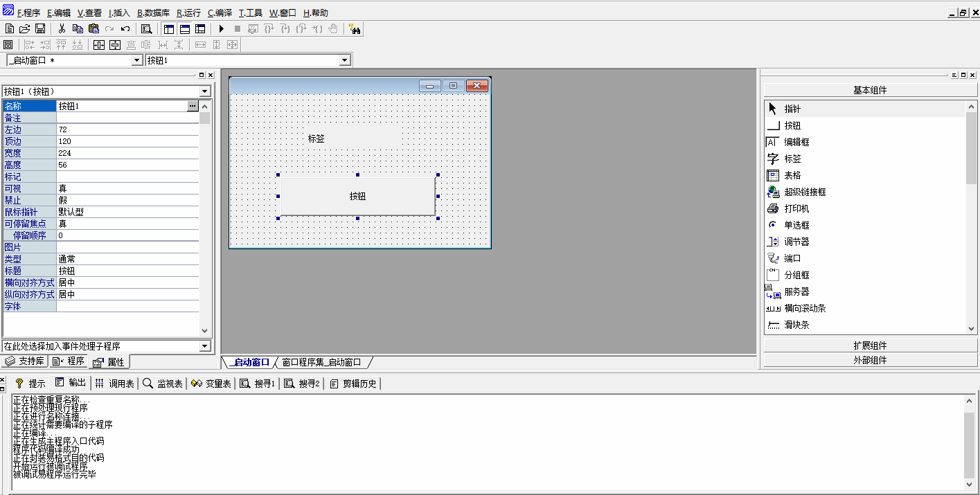Click the Cut scissors icon
This screenshot has width=980, height=495.
coord(62,28)
